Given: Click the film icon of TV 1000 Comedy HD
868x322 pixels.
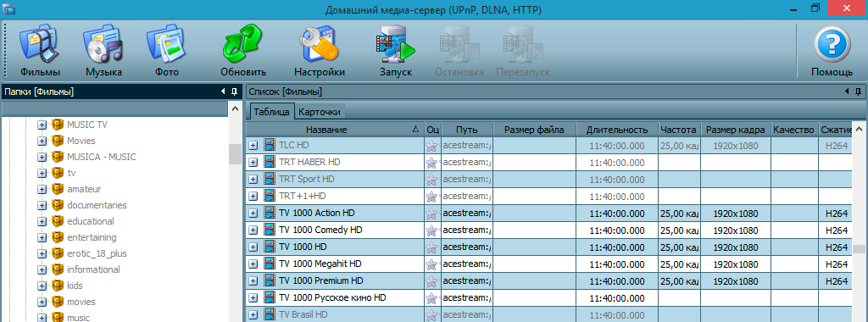Looking at the screenshot, I should coord(269,230).
